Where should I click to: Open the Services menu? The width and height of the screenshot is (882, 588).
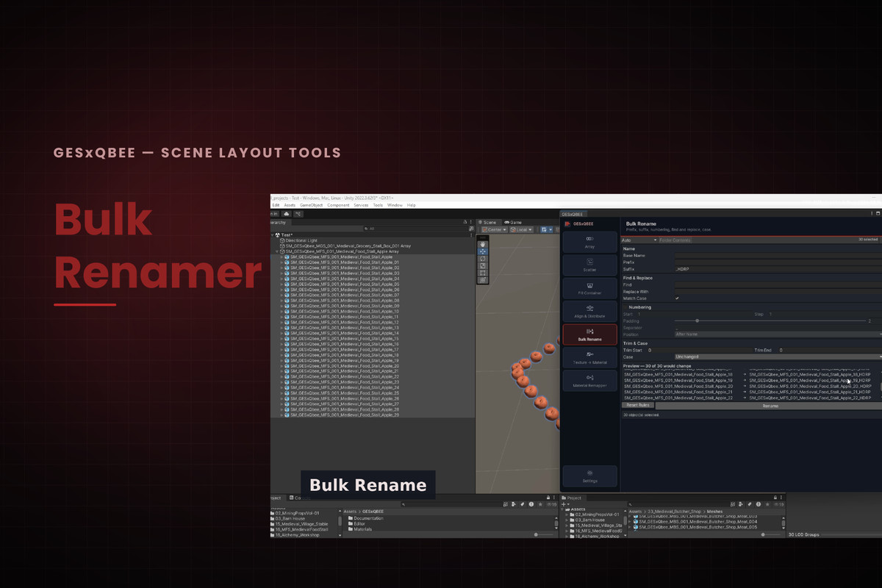click(361, 205)
